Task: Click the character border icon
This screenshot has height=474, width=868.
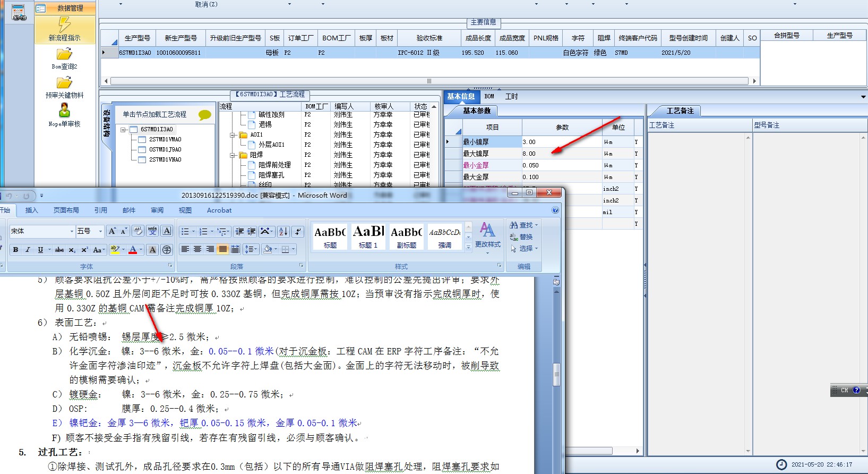Action: pos(167,231)
